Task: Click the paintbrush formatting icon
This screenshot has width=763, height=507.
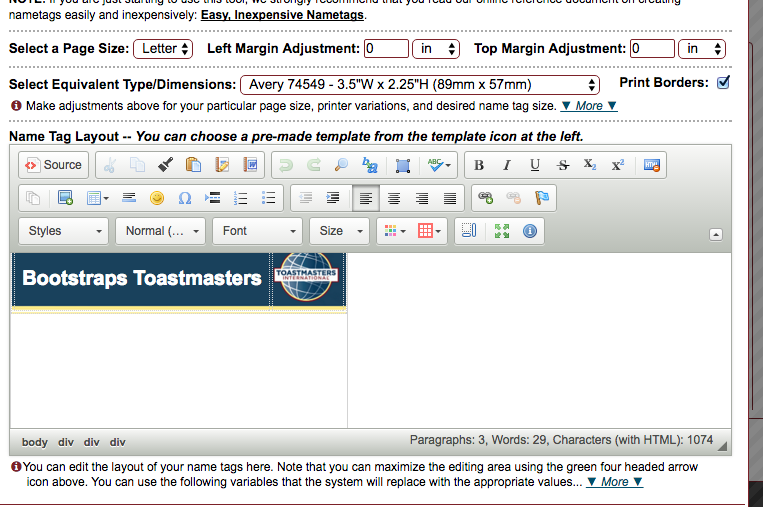Action: 165,165
